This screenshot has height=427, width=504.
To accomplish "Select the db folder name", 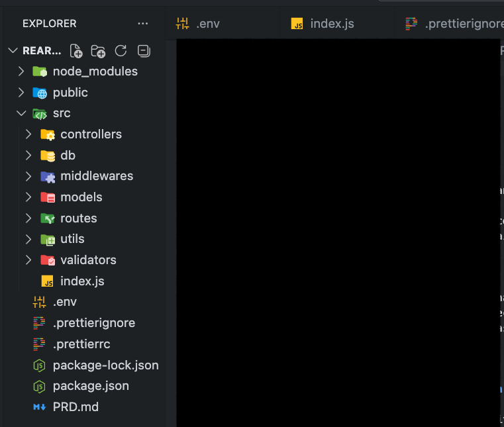I will click(68, 156).
